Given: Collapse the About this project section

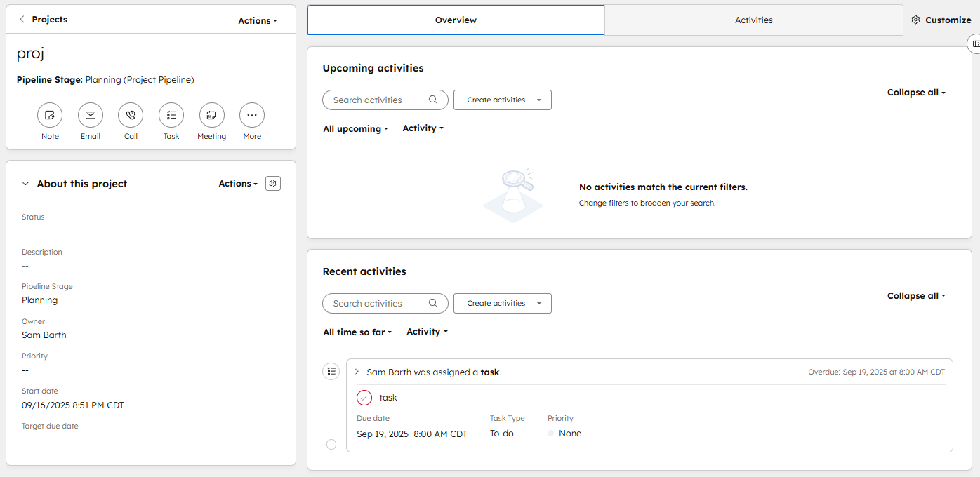Looking at the screenshot, I should (x=26, y=184).
